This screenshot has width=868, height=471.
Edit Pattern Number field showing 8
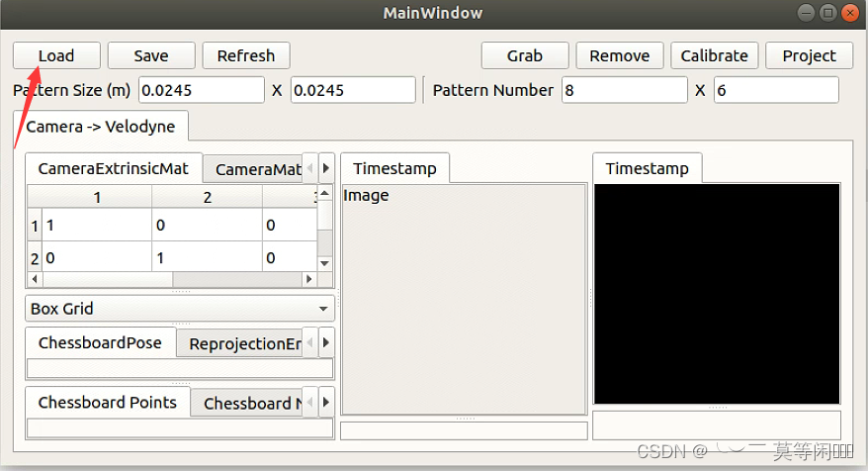point(625,90)
